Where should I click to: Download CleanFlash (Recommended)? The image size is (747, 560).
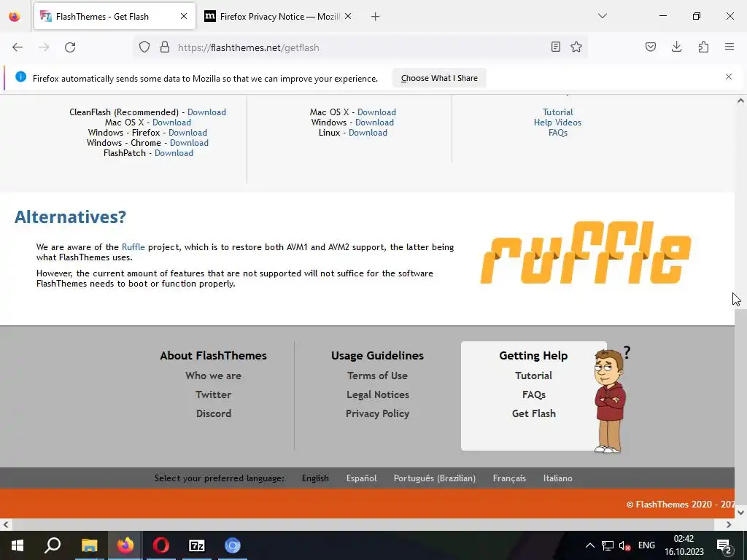pyautogui.click(x=206, y=112)
